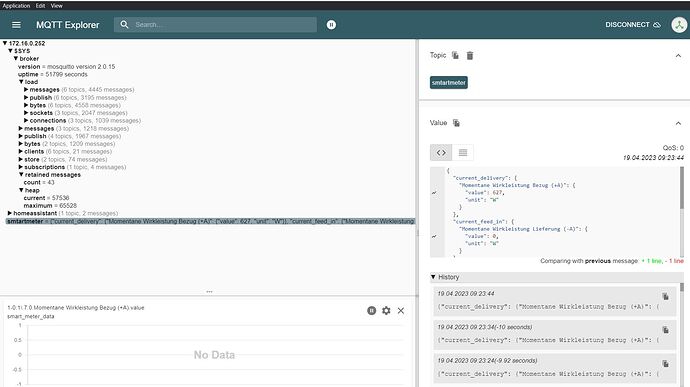Open the Edit menu
The image size is (690, 387).
point(40,6)
